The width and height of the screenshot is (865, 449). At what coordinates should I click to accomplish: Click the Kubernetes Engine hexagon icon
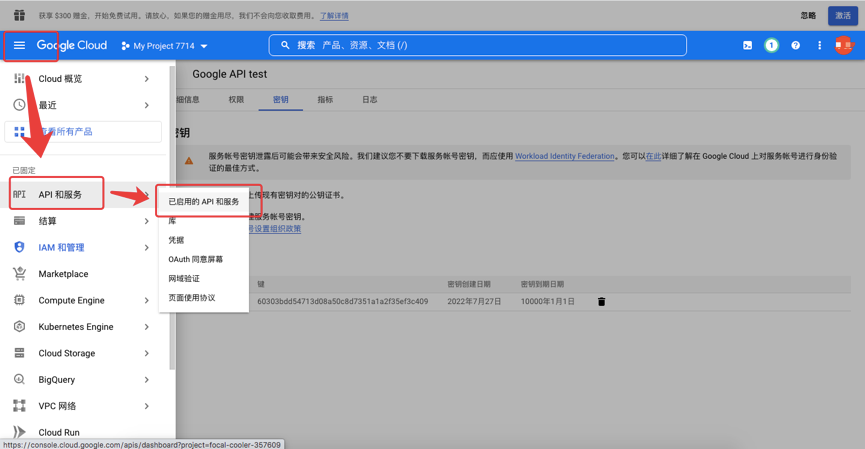point(19,327)
